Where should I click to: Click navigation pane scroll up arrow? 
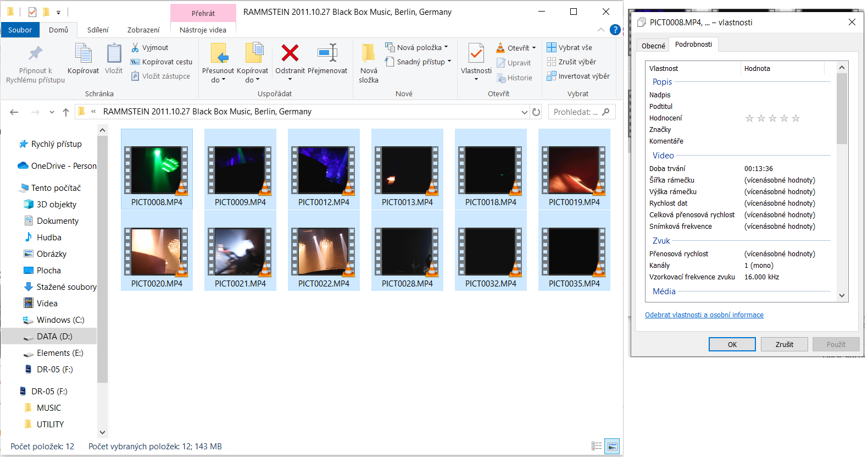pyautogui.click(x=102, y=130)
